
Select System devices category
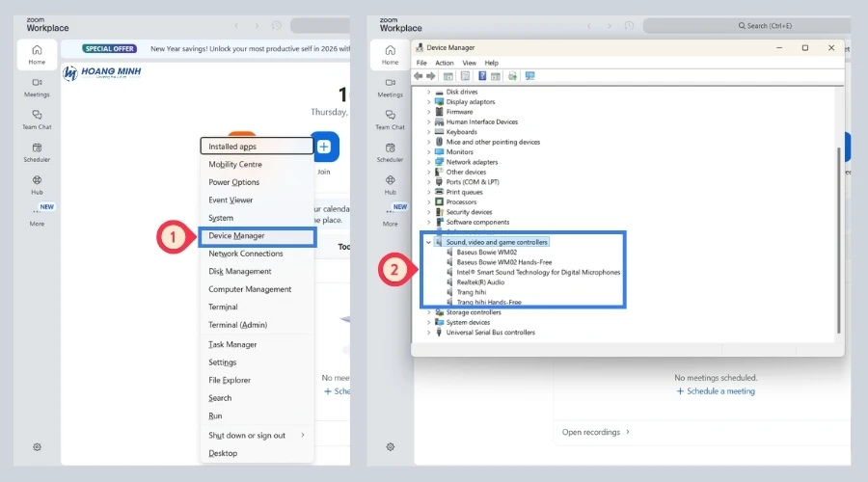coord(468,323)
